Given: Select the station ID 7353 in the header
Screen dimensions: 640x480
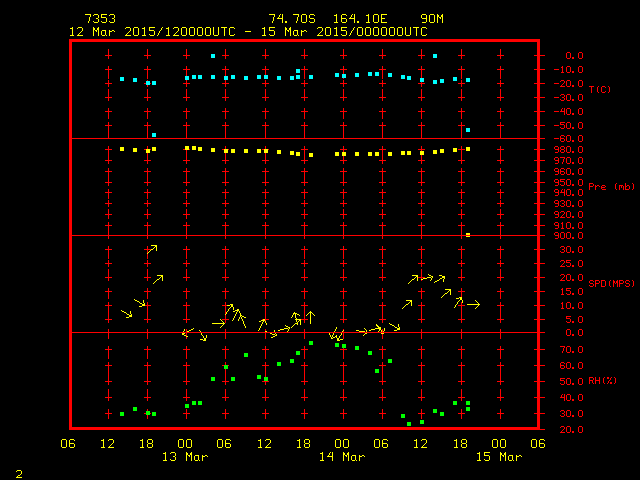Looking at the screenshot, I should (100, 19).
